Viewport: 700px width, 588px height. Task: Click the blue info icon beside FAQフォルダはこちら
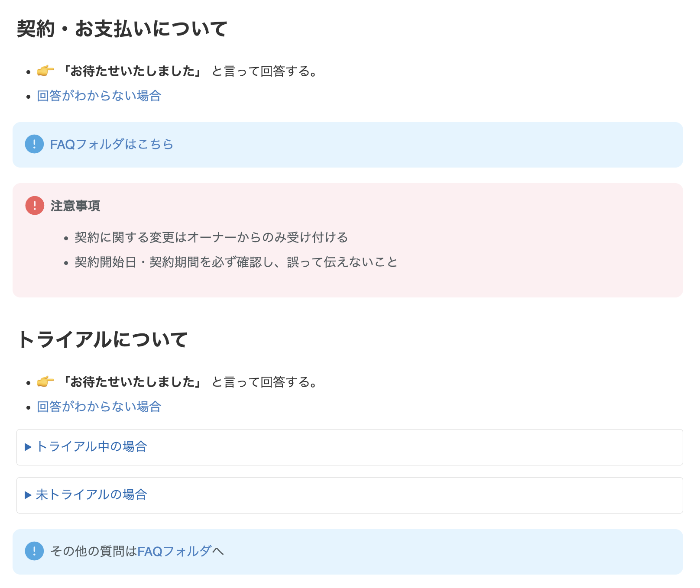pos(34,144)
